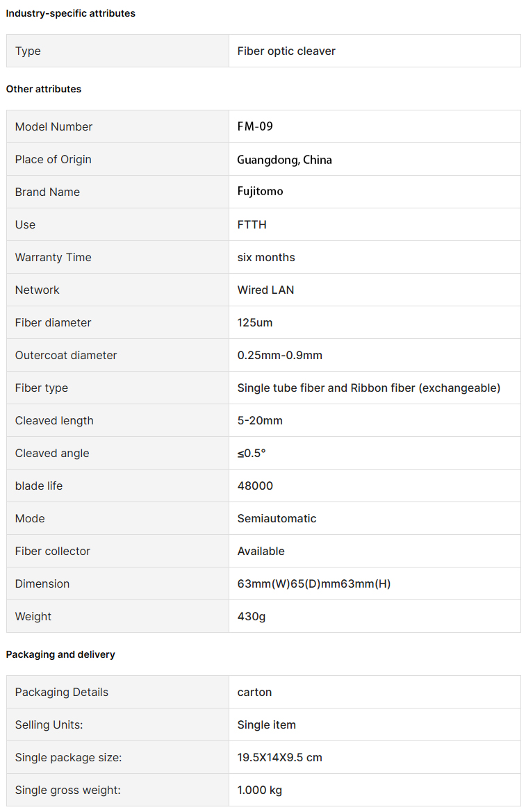This screenshot has width=526, height=812.
Task: Click the 'Packaging and delivery' heading
Action: (x=60, y=654)
